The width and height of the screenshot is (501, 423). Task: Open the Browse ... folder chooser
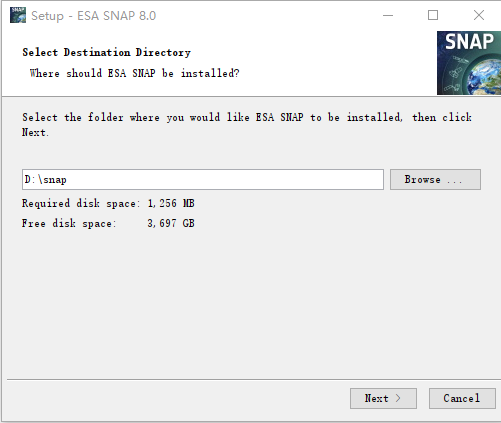click(x=435, y=180)
